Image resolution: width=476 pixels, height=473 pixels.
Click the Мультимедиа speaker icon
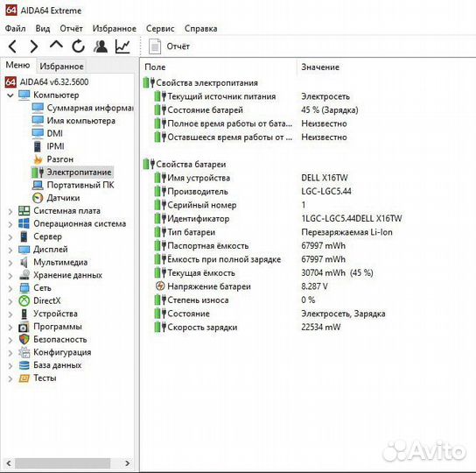pos(24,262)
